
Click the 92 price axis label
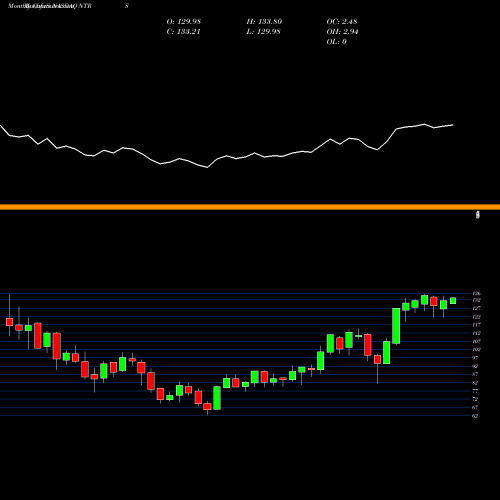[x=475, y=366]
